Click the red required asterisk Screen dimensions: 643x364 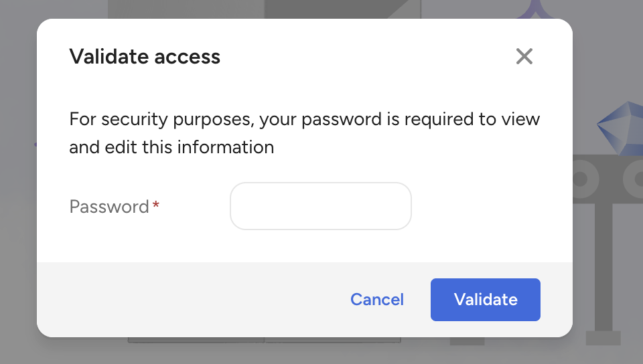(156, 206)
